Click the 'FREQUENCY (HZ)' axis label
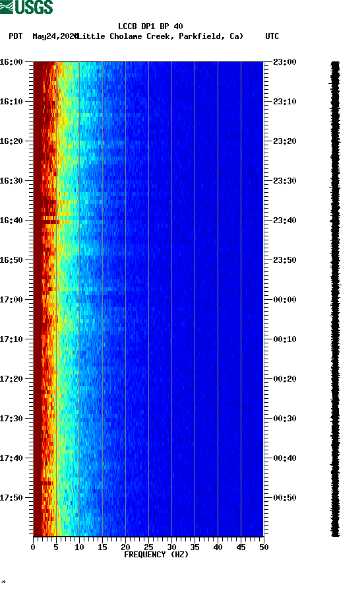 156,555
